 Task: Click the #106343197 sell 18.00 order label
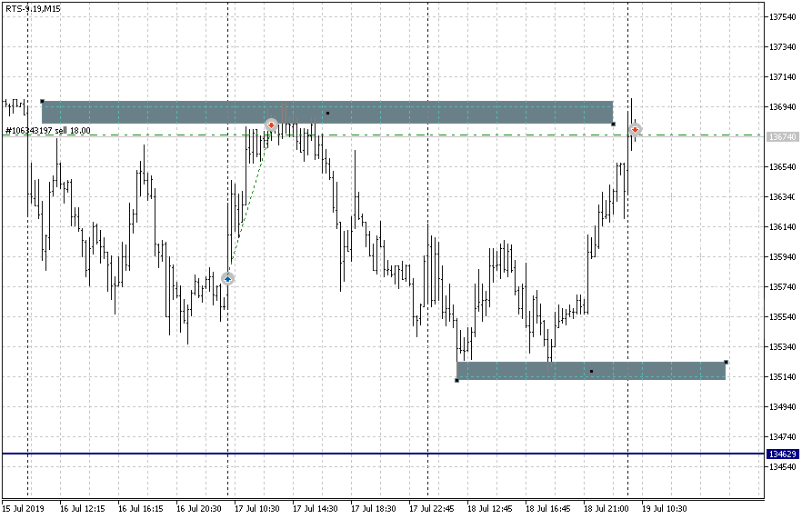[x=47, y=131]
